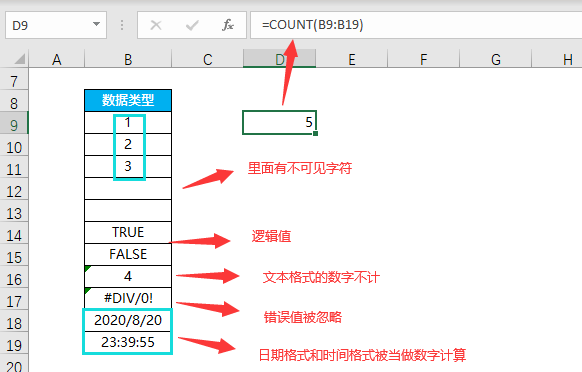Select result cell D9 showing 5
This screenshot has height=372, width=582.
coord(279,122)
